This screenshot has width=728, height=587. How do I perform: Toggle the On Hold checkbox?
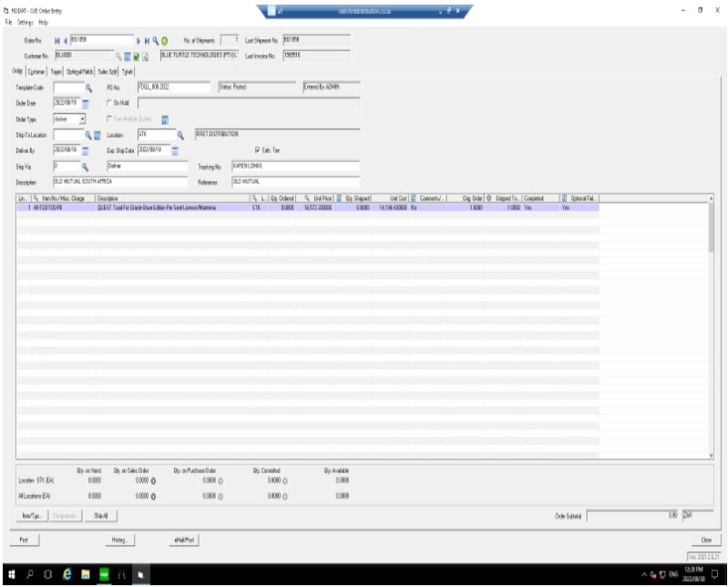pyautogui.click(x=109, y=103)
